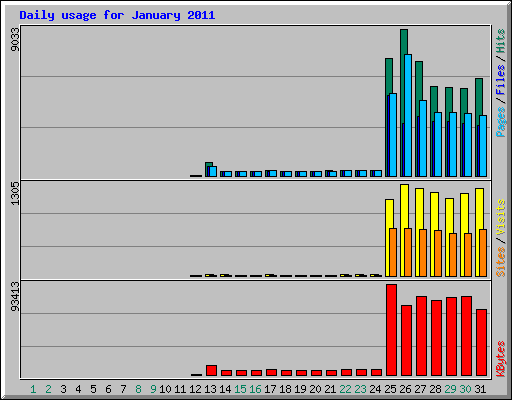Select the orange Sites bar for day 25
The image size is (512, 400).
(393, 252)
